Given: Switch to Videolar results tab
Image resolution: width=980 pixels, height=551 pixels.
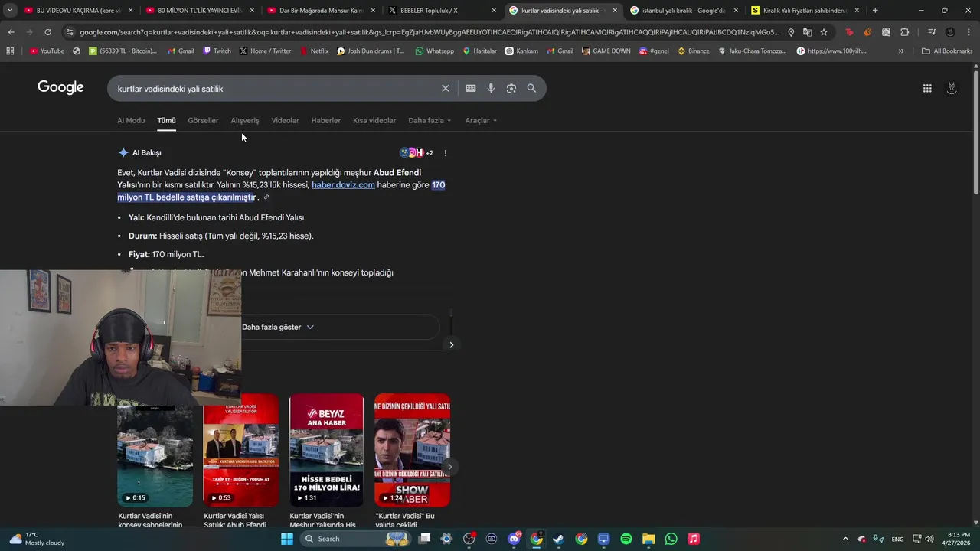Looking at the screenshot, I should (x=285, y=120).
